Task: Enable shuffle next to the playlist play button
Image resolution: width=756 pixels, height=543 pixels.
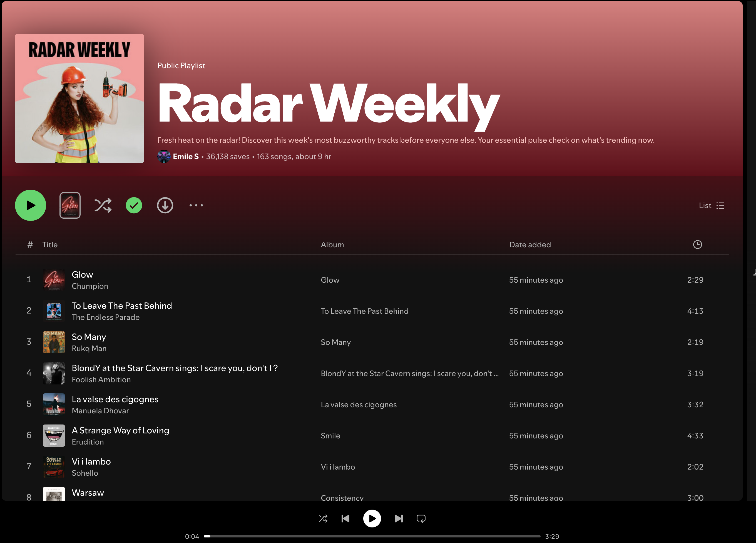Action: (x=103, y=205)
